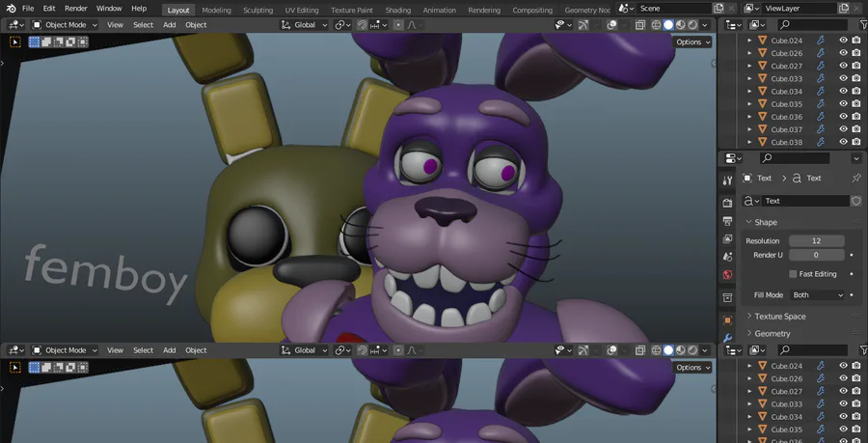Hide Cube.033 with its eye in upper outliner
This screenshot has width=868, height=443.
(843, 78)
